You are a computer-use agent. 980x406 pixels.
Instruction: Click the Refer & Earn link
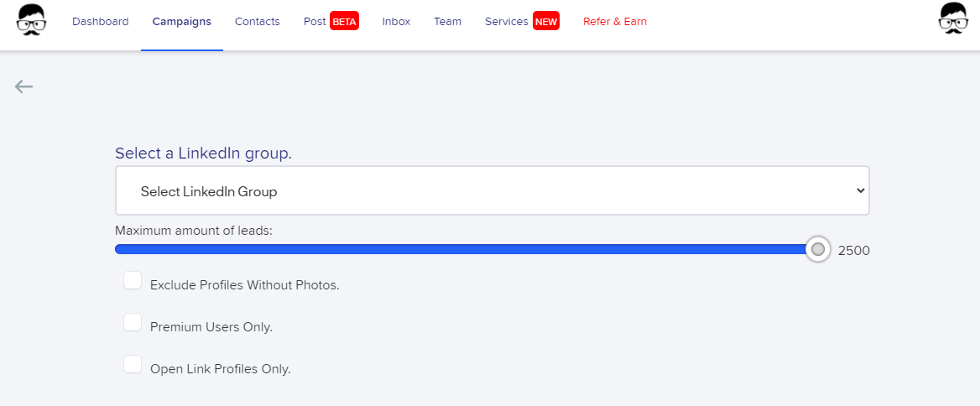point(615,21)
